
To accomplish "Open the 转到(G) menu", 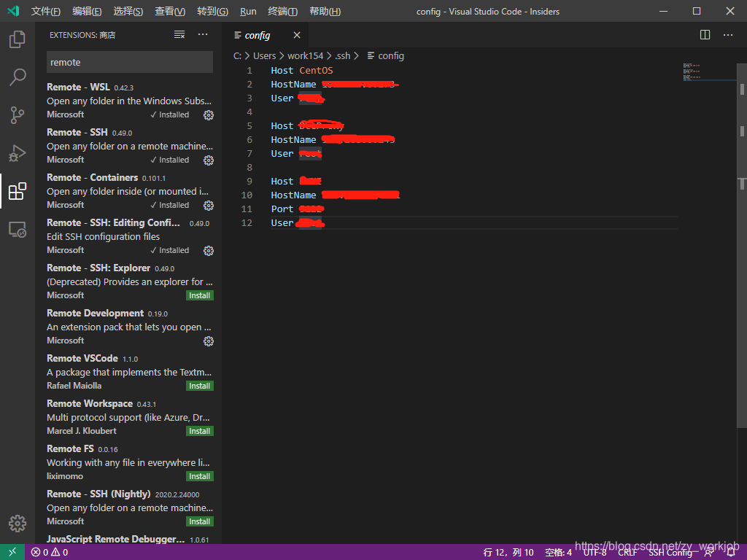I will (212, 12).
